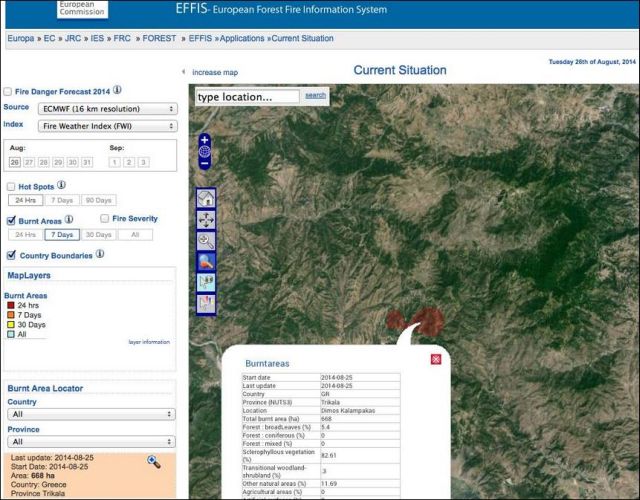
Task: Open Fire Danger Forecast info icon
Action: pyautogui.click(x=117, y=90)
